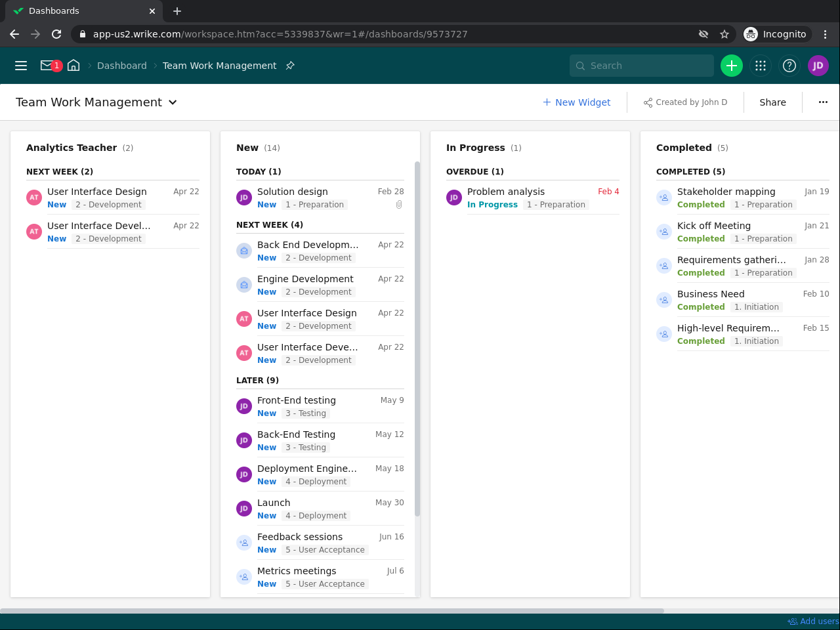
Task: Add a New Widget to the dashboard
Action: pyautogui.click(x=576, y=102)
